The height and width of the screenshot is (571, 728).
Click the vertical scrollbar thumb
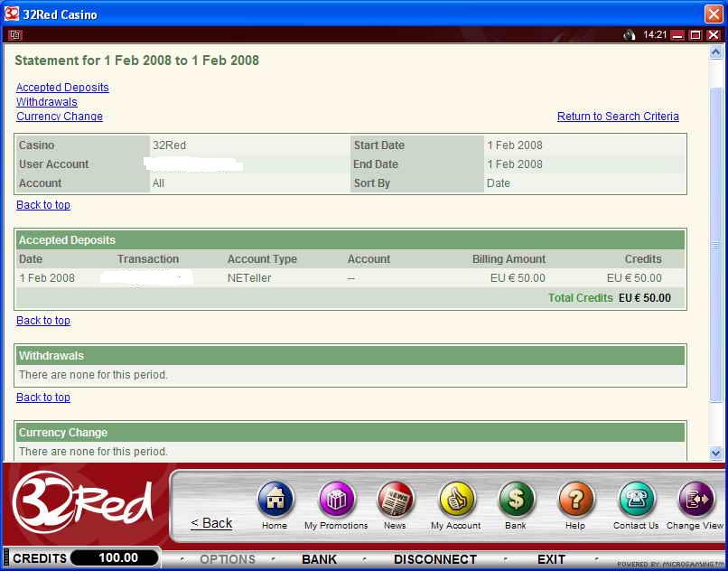pyautogui.click(x=715, y=244)
